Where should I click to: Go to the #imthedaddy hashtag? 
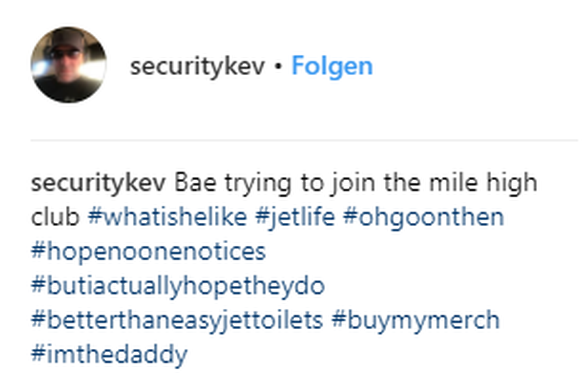(109, 355)
